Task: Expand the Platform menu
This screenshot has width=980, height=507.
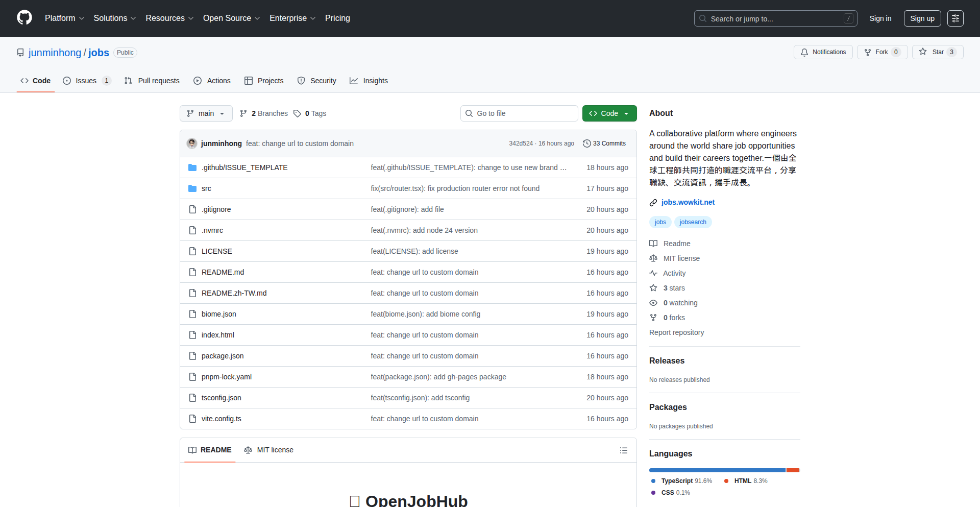Action: [64, 18]
